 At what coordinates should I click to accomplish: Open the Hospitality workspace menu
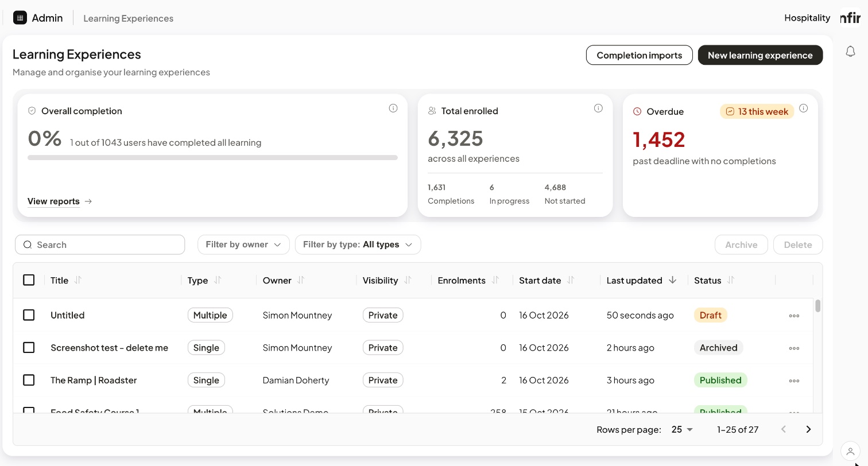pyautogui.click(x=807, y=18)
